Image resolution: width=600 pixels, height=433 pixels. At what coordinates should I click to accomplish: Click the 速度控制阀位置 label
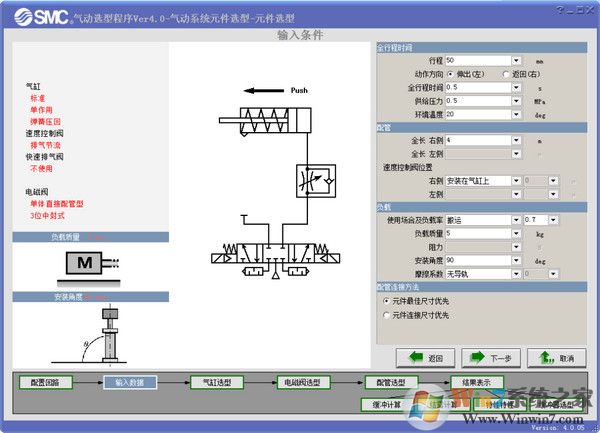408,168
